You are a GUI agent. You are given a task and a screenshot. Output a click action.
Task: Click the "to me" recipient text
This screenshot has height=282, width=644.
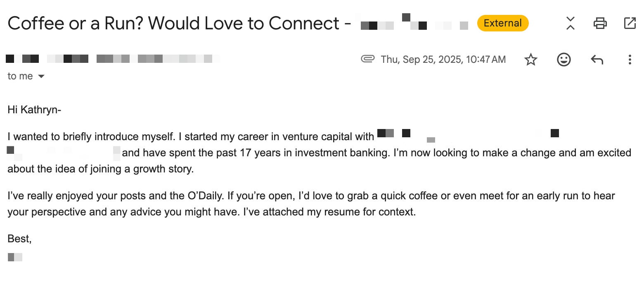point(20,76)
